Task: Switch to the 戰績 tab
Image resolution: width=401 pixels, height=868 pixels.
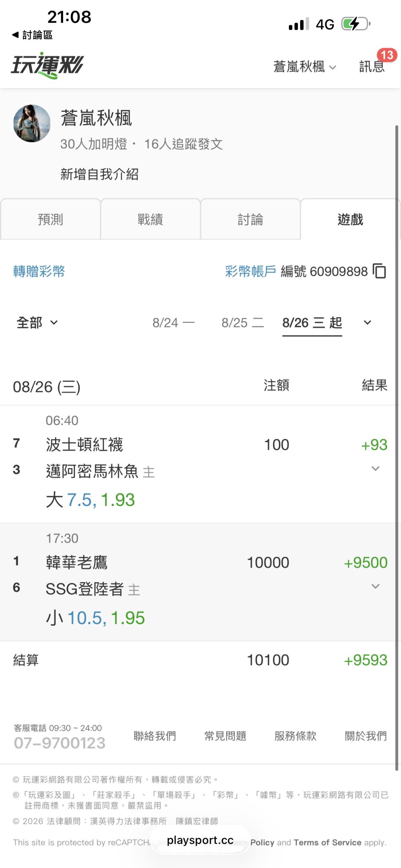Action: [150, 219]
